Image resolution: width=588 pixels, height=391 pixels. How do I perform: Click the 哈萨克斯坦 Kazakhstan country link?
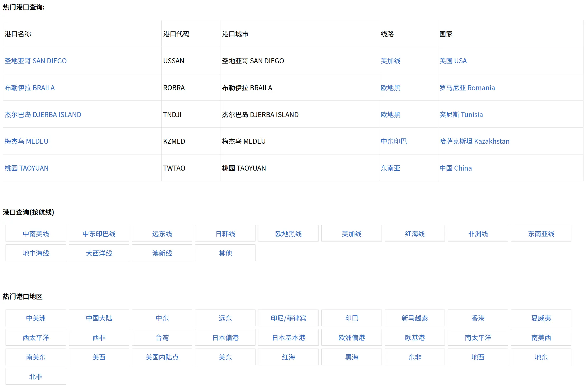(474, 141)
